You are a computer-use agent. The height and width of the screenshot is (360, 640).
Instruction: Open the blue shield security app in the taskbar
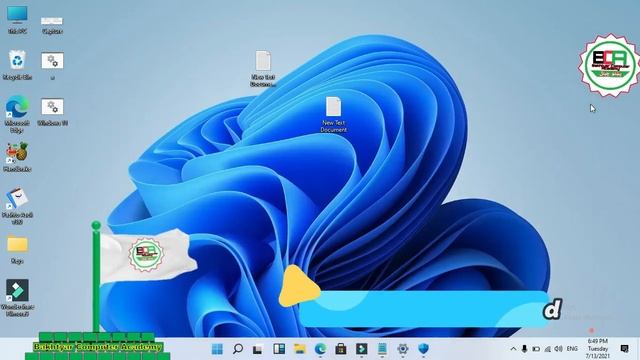424,349
